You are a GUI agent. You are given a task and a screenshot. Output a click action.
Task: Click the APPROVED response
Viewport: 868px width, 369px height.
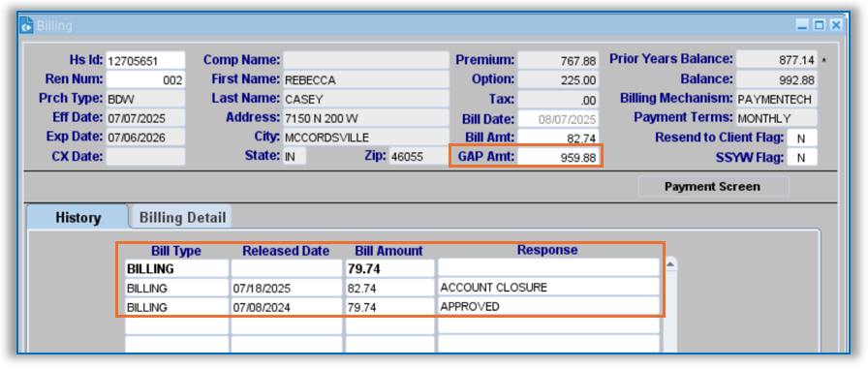548,306
